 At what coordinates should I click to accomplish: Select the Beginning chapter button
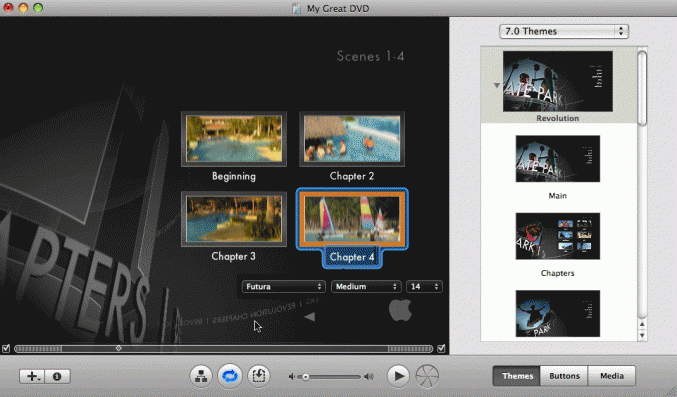coord(234,139)
